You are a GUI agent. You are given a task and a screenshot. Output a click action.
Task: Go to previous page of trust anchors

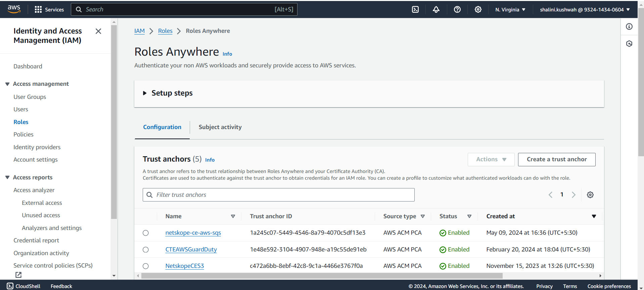550,195
